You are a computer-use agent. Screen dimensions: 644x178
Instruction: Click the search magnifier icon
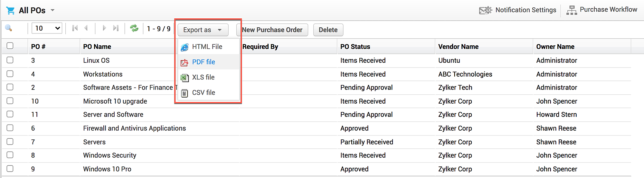[x=9, y=28]
